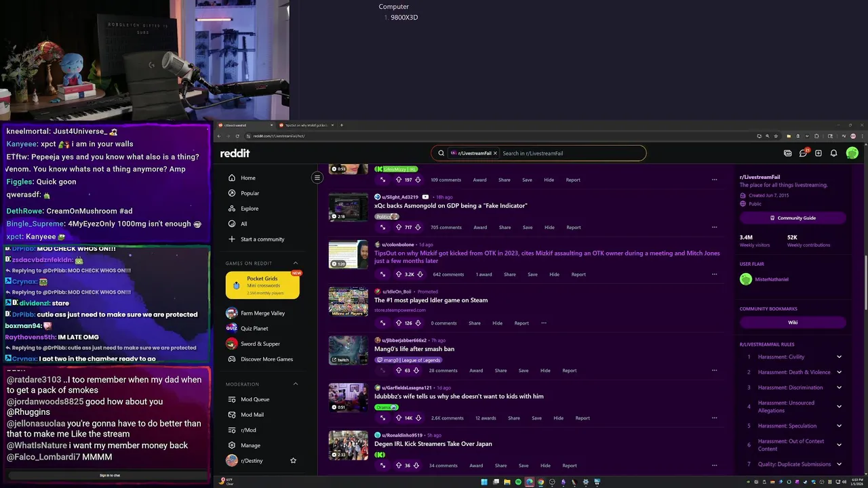Remove the r/LivestreamFail search filter chip

(x=495, y=153)
